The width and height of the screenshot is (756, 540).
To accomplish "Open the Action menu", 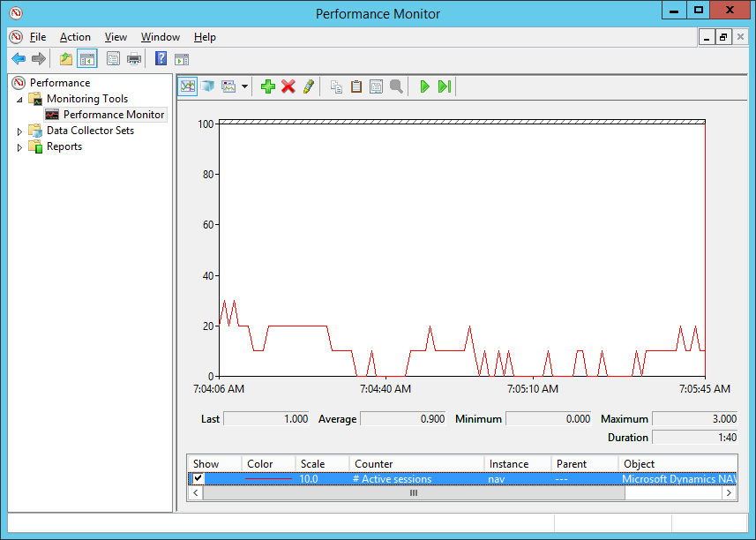I will point(75,37).
